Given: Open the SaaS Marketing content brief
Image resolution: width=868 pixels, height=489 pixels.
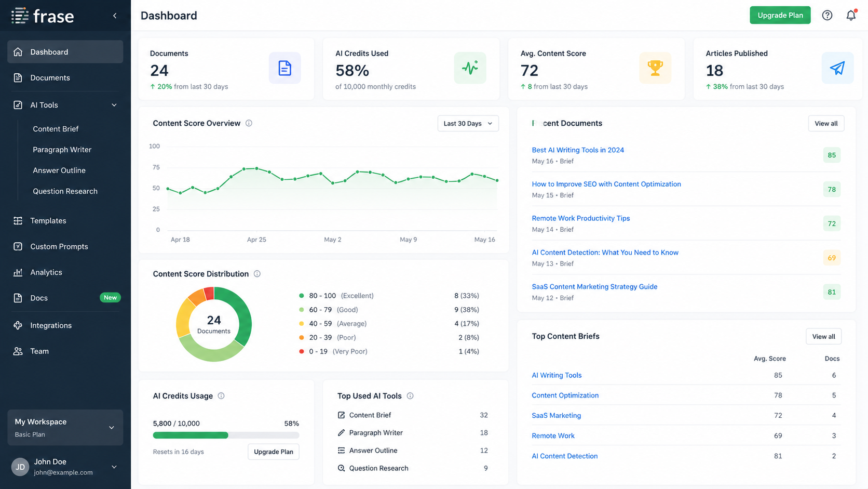Looking at the screenshot, I should tap(556, 416).
